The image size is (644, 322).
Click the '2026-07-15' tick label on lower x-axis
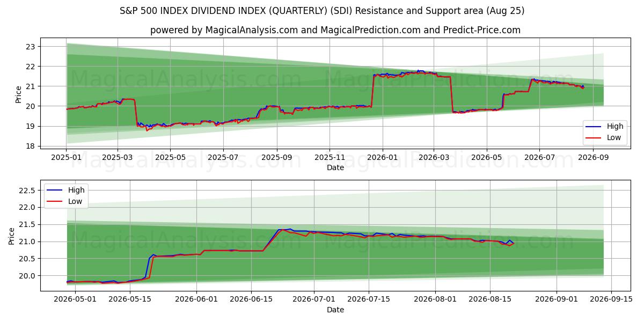(x=369, y=300)
